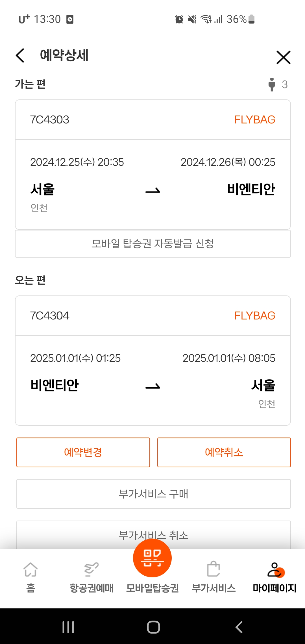
Task: Open the 항공권예매 tab
Action: pyautogui.click(x=91, y=577)
